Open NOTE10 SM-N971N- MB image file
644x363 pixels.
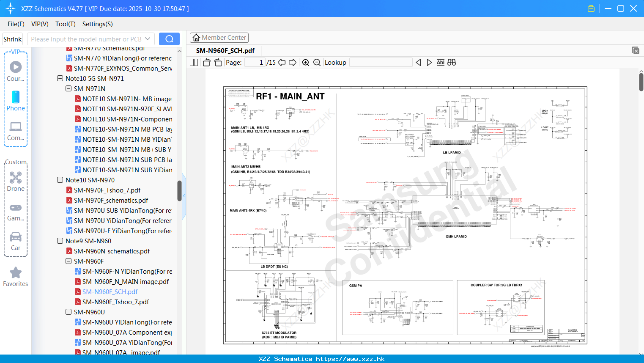pos(127,99)
